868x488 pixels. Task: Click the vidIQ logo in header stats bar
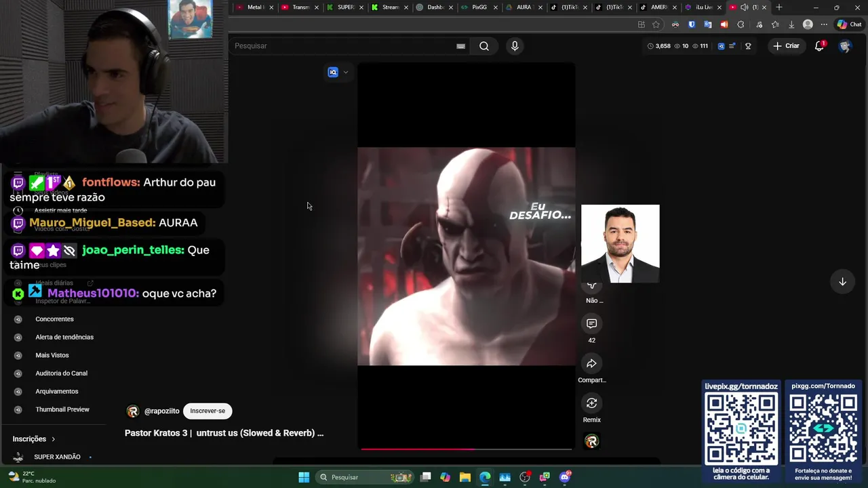pos(721,46)
